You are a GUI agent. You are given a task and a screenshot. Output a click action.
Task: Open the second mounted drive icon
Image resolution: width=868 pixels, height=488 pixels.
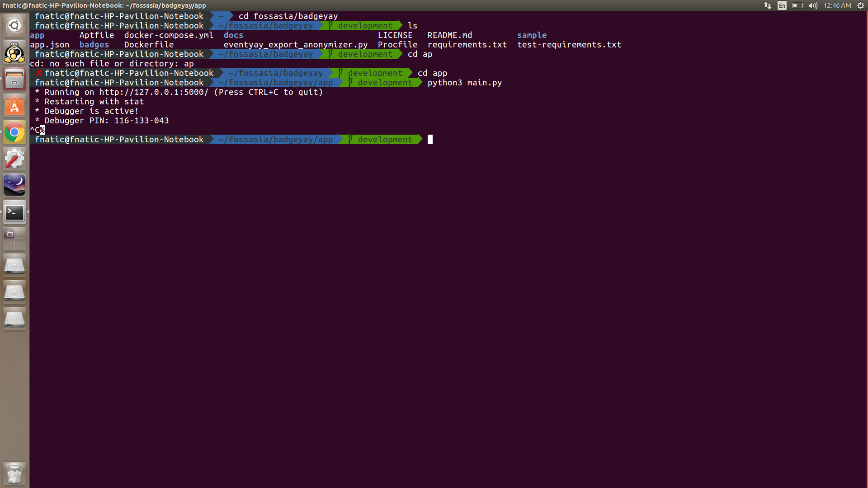(14, 292)
